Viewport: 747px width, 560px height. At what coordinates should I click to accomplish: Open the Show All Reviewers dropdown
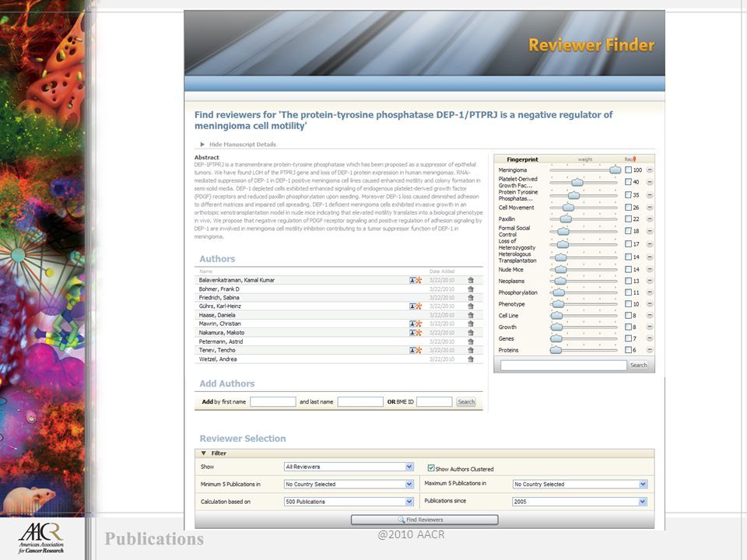tap(349, 467)
